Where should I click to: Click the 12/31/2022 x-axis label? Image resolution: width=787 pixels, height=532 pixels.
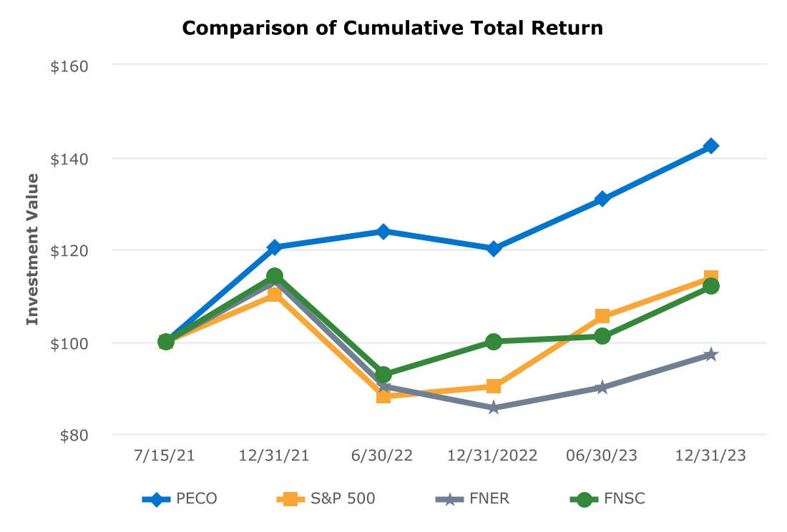(x=494, y=457)
